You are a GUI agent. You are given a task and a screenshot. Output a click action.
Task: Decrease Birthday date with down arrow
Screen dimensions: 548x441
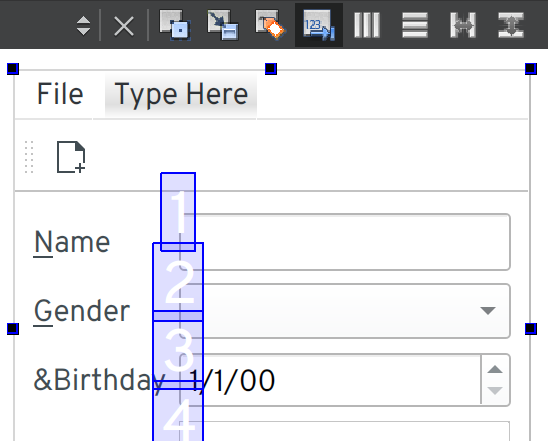(495, 391)
